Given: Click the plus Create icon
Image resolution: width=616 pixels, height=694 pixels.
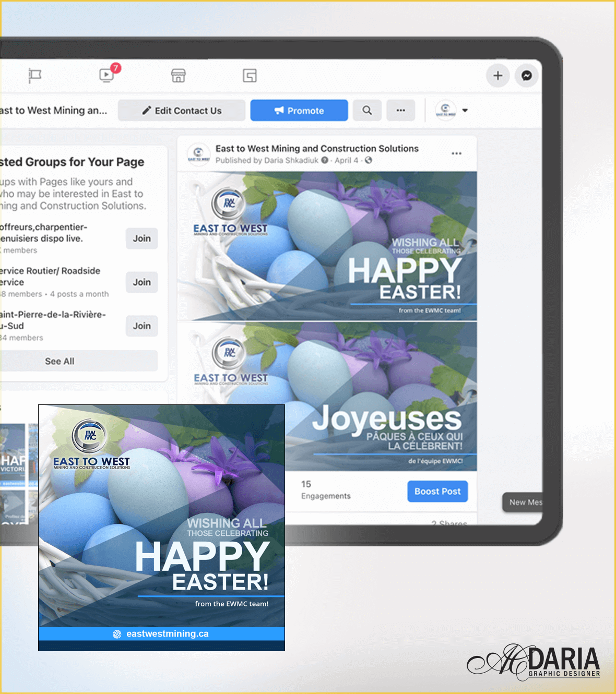Looking at the screenshot, I should tap(497, 76).
